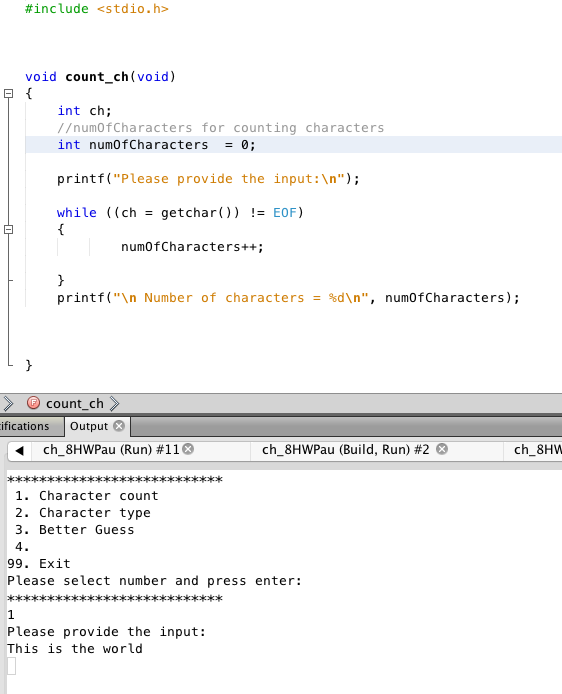Click the #include stdio.h line
Screen dimensions: 562x694
(96, 9)
